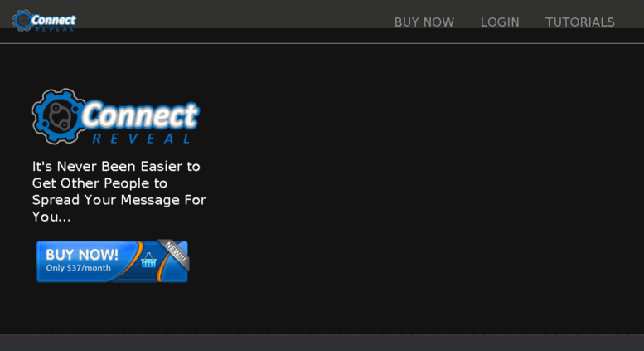This screenshot has width=644, height=351.
Task: Click the NEW!!! corner ribbon
Action: point(175,252)
